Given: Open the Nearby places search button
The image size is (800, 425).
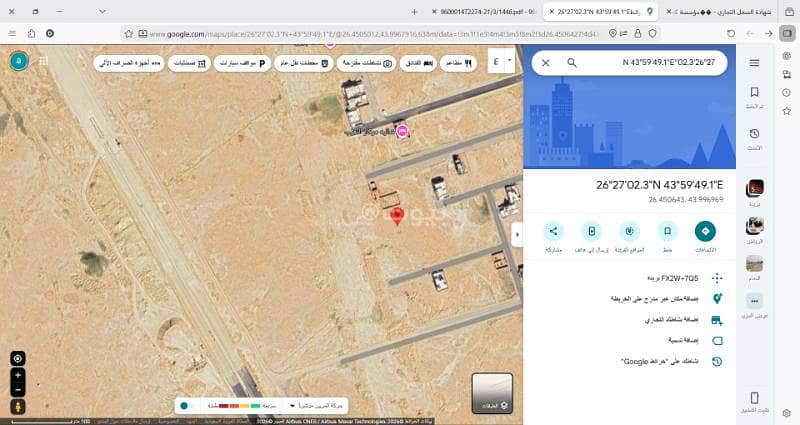Looking at the screenshot, I should point(630,231).
